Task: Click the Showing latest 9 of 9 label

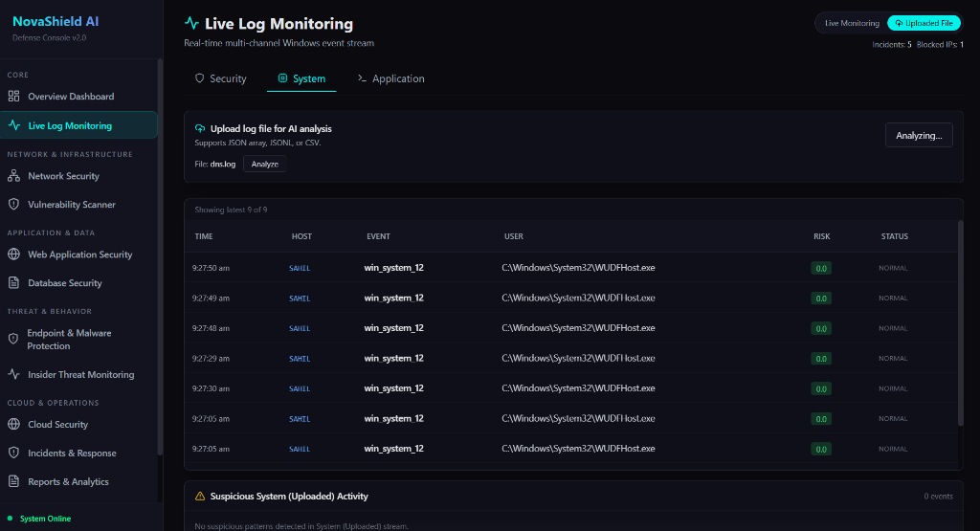Action: (x=231, y=210)
